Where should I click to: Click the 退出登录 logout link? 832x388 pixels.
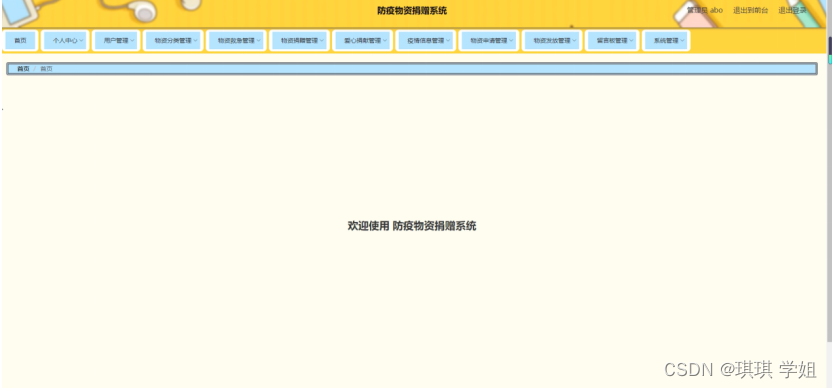(792, 10)
